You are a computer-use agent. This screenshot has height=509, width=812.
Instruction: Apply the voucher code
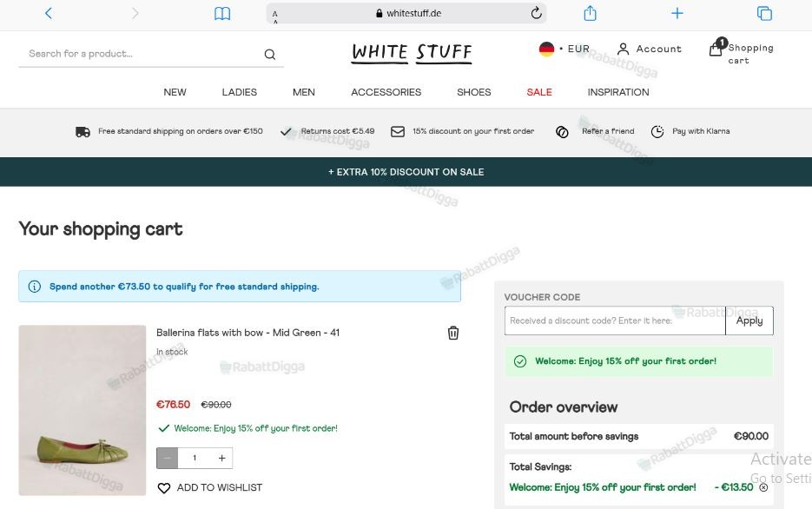749,321
